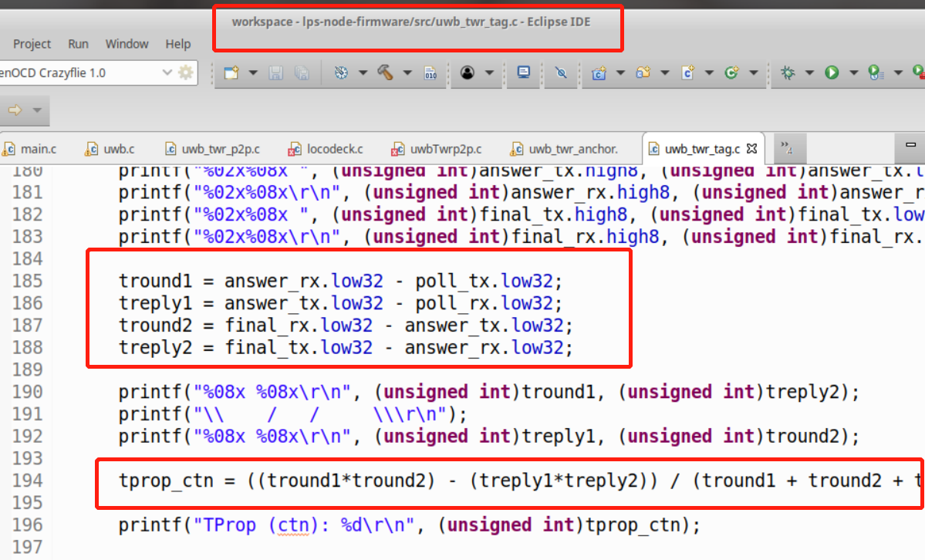925x560 pixels.
Task: Open the Project menu
Action: pyautogui.click(x=32, y=44)
